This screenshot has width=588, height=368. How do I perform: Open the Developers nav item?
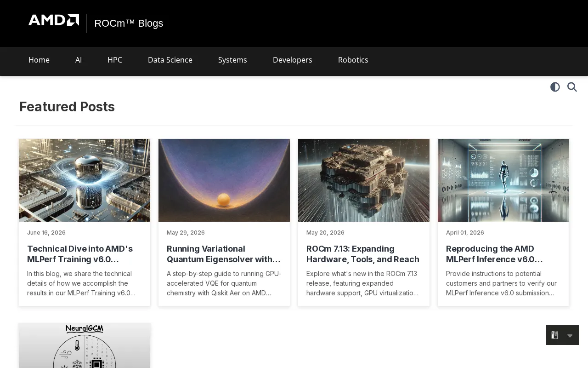click(293, 60)
